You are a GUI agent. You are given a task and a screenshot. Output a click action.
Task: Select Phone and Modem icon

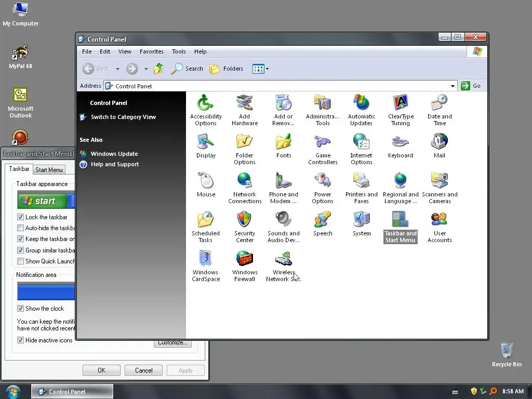pos(284,180)
